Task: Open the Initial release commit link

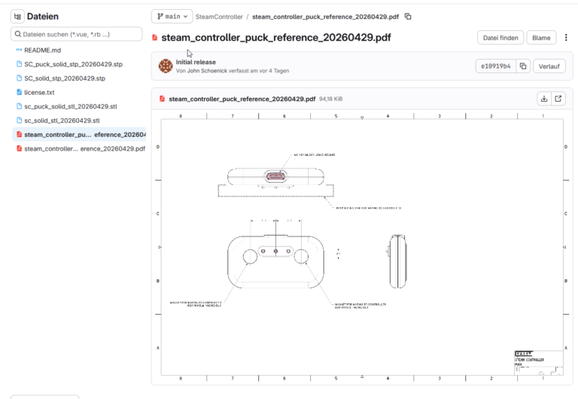Action: (x=196, y=62)
